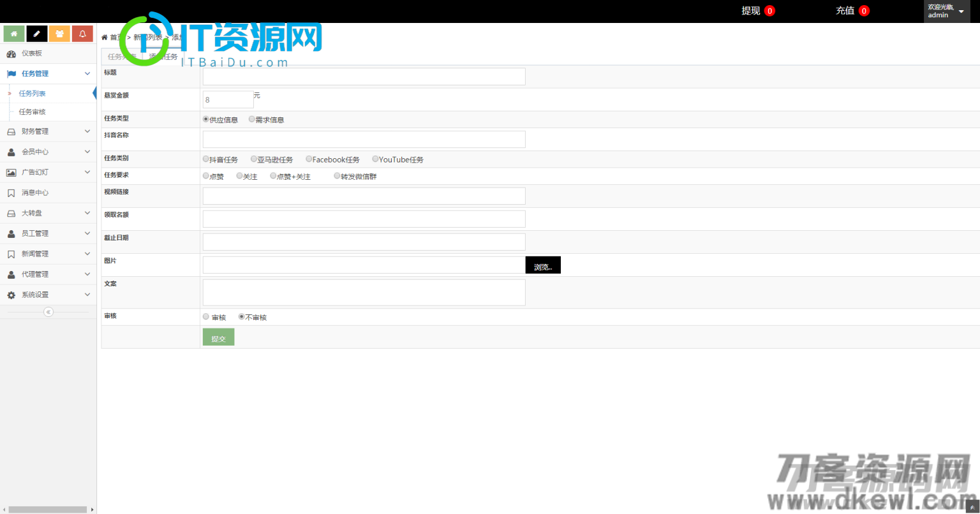Click the drive icon beside 财务管理
Viewport: 980px width, 514px height.
11,132
